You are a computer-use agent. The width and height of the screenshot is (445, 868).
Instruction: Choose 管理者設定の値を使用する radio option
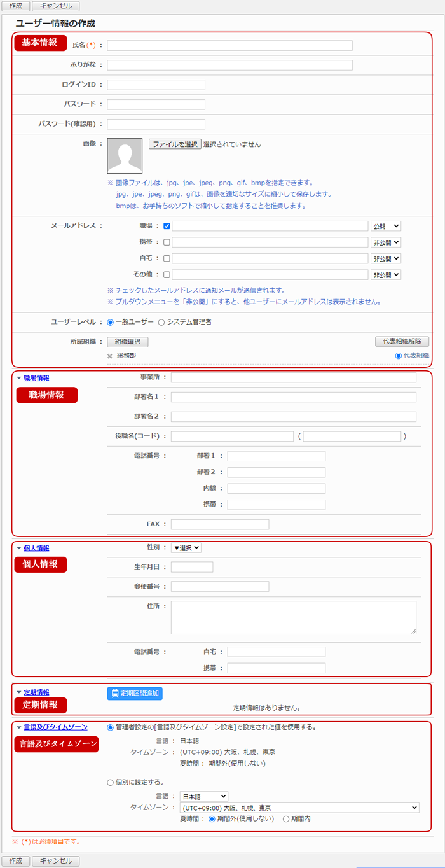pos(111,727)
